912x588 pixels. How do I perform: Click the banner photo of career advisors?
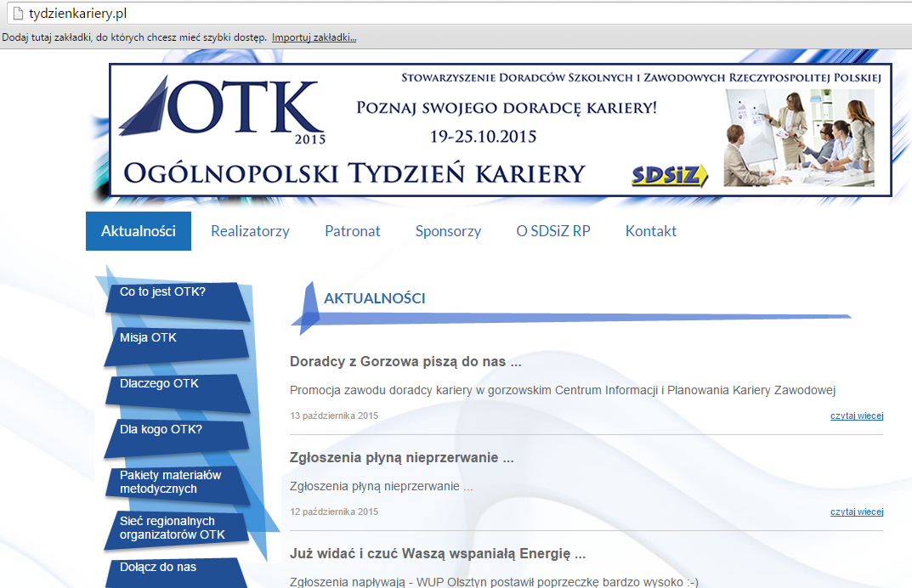tap(799, 139)
